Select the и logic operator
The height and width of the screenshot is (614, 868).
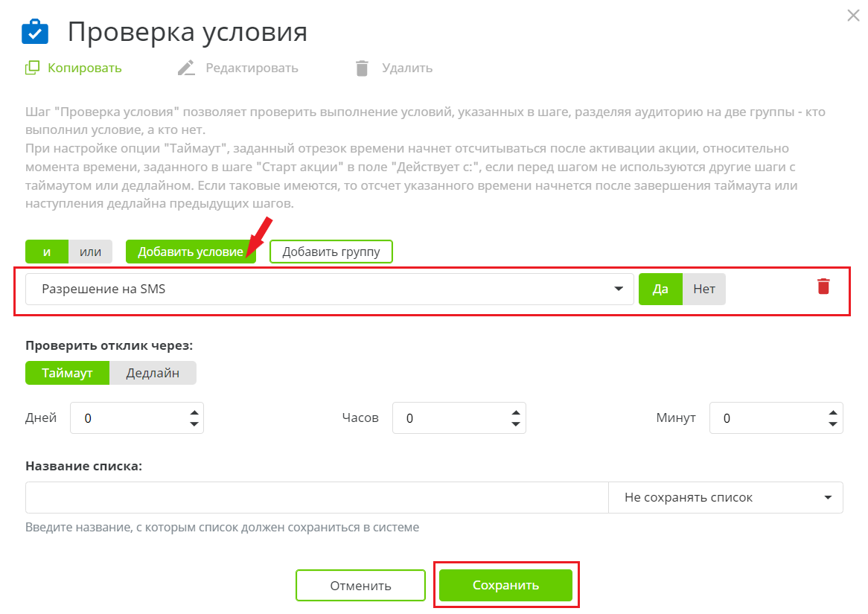(x=46, y=252)
